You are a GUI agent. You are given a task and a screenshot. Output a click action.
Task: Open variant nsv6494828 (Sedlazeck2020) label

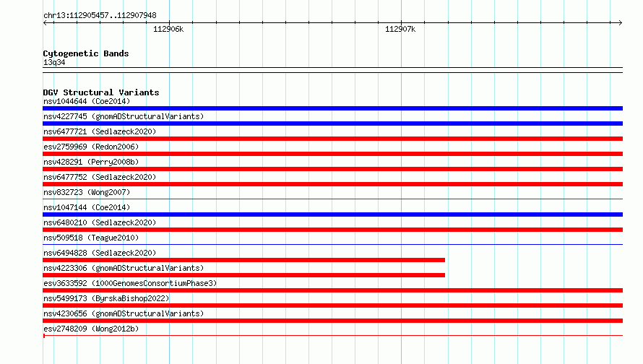pyautogui.click(x=100, y=253)
